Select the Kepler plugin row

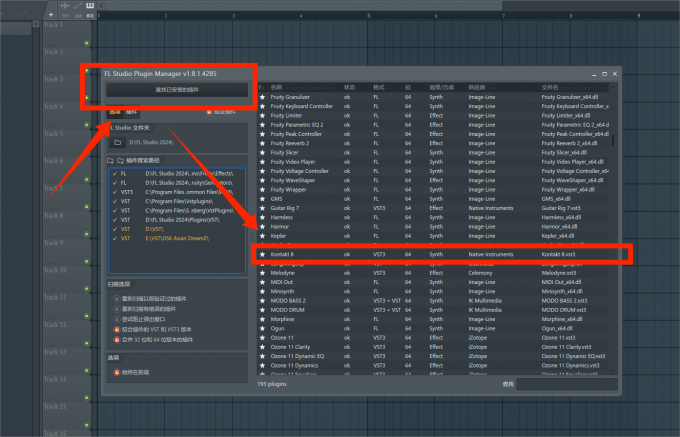click(x=434, y=236)
